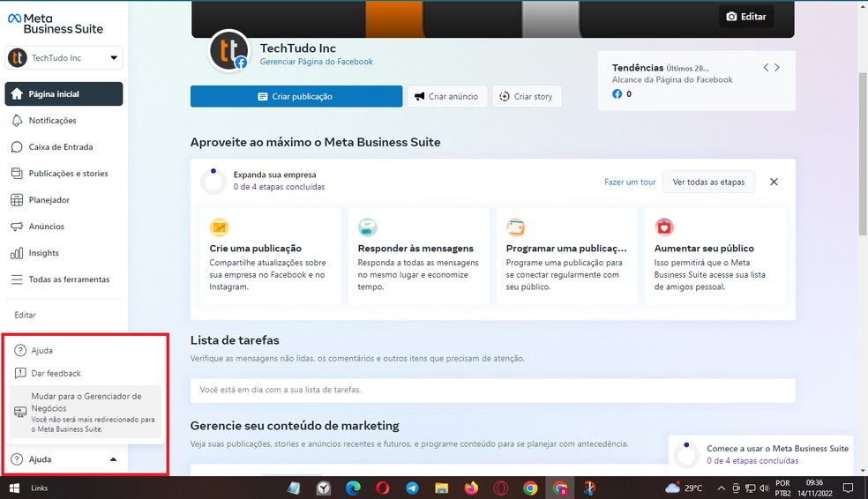Image resolution: width=868 pixels, height=499 pixels.
Task: Collapse the bottom Ajuda menu arrow
Action: [114, 459]
